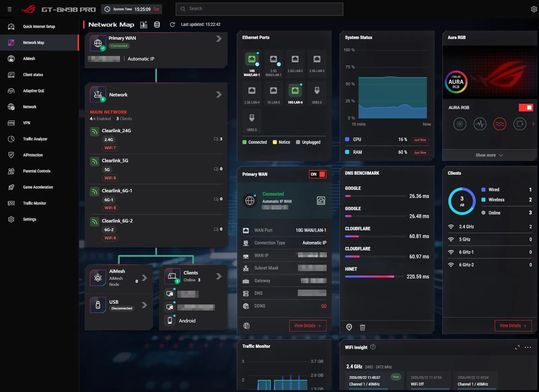
Task: Select the 2.5G LAN-2 port icon
Action: (x=295, y=59)
